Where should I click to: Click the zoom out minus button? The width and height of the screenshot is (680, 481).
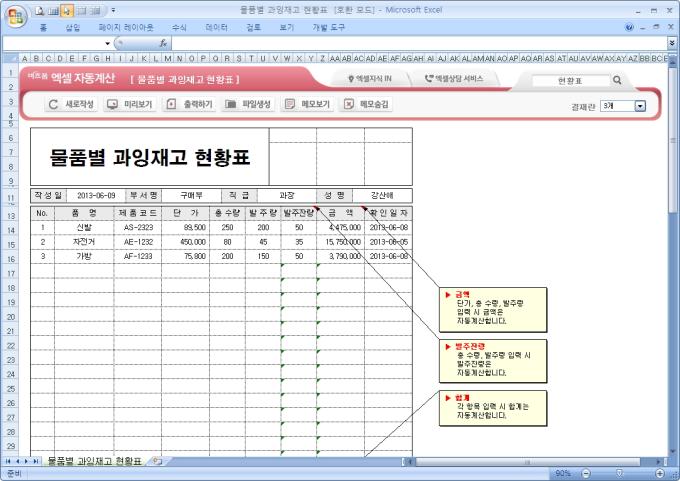pyautogui.click(x=586, y=473)
